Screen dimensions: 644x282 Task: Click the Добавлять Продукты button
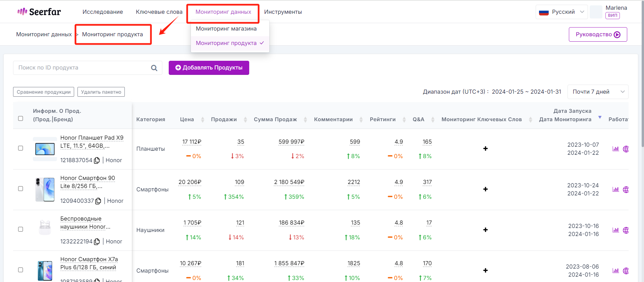[x=209, y=68]
